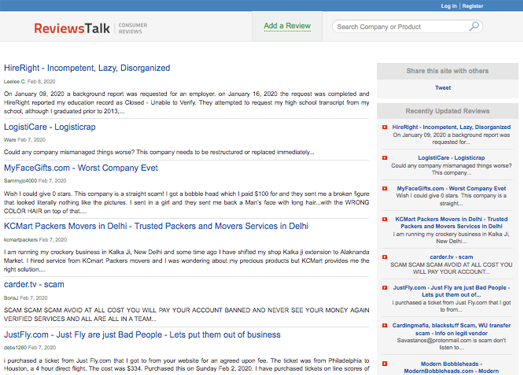Click red bullet icon beside LogistiCare sidebar review
Viewport: 523px width, 375px height.
point(385,158)
